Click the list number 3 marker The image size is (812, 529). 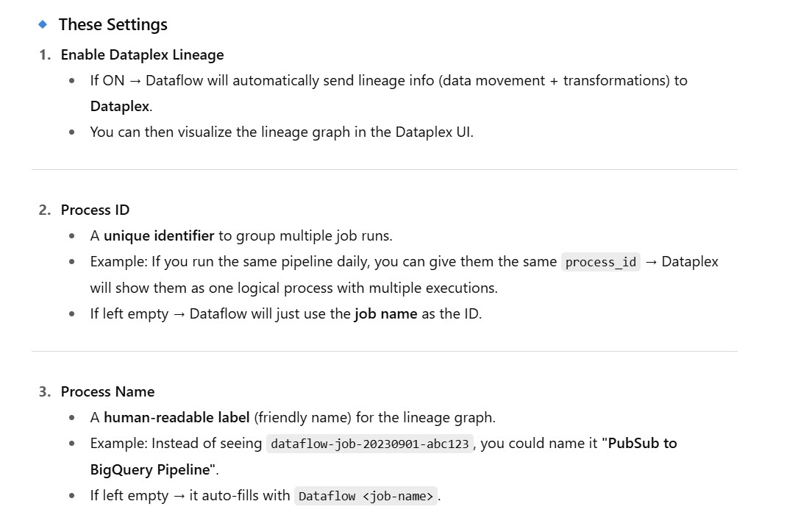pos(45,391)
